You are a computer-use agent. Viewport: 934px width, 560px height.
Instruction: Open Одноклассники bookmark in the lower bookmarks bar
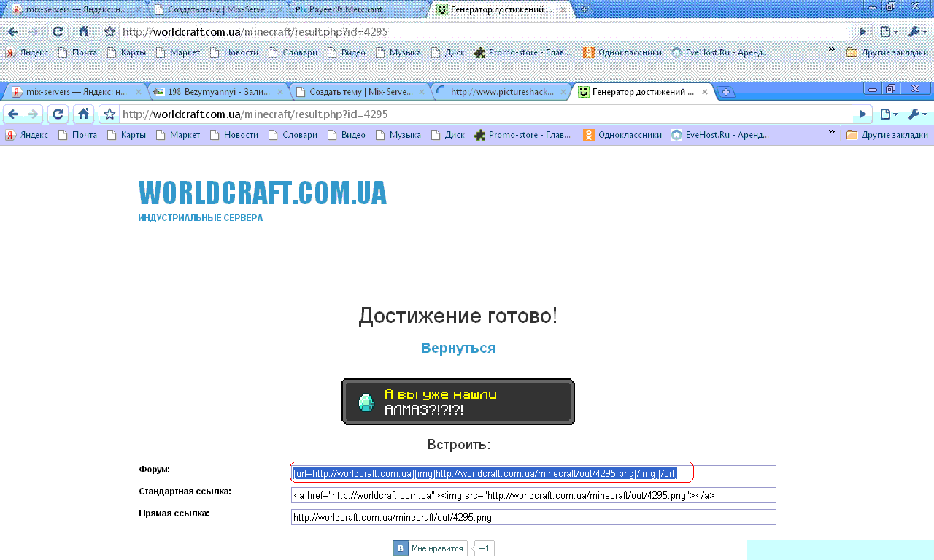pos(622,135)
